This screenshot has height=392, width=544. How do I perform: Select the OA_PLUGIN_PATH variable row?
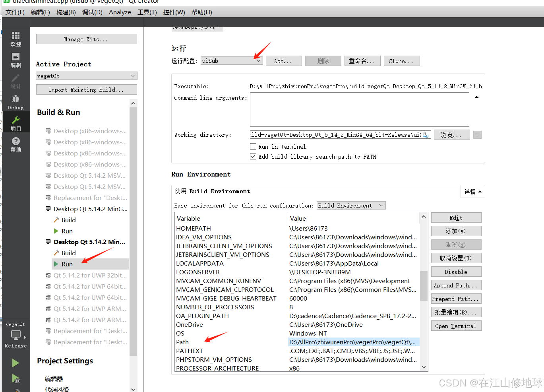tap(297, 316)
